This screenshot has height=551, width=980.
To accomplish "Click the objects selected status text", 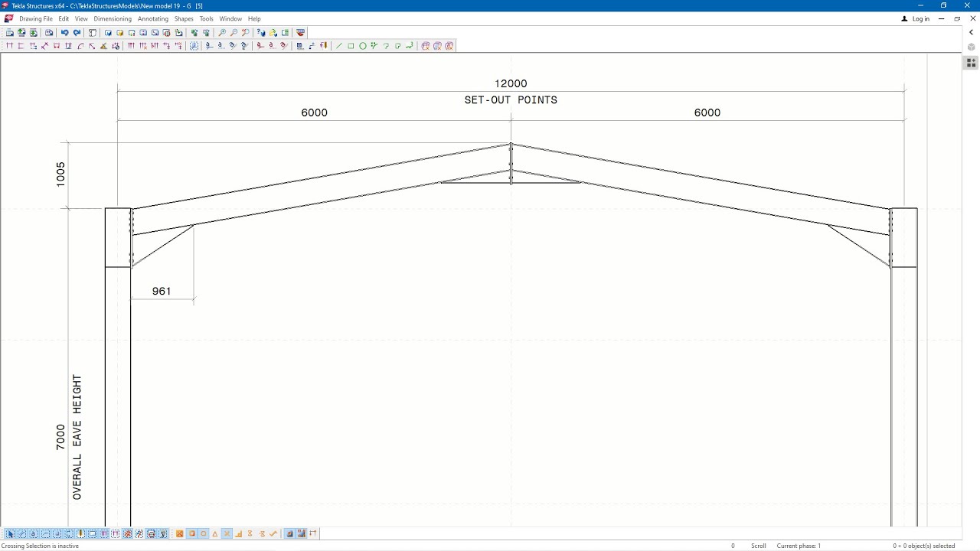I will coord(924,546).
